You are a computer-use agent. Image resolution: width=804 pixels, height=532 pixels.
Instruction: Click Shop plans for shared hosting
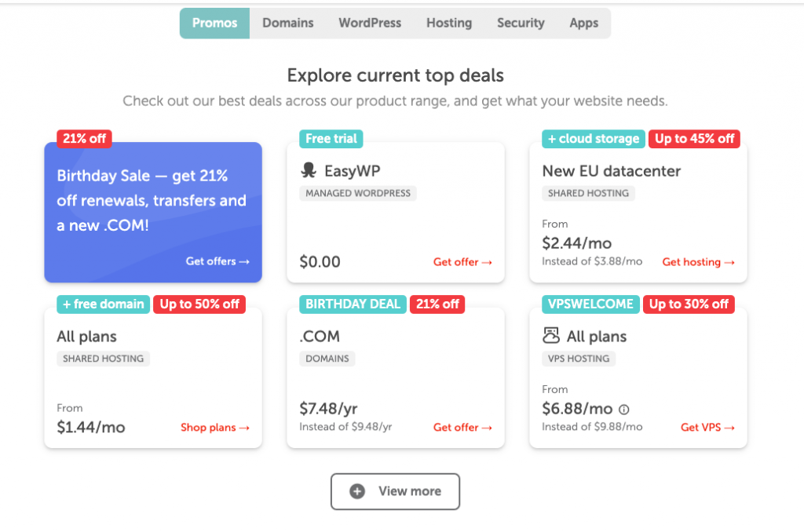pyautogui.click(x=215, y=428)
